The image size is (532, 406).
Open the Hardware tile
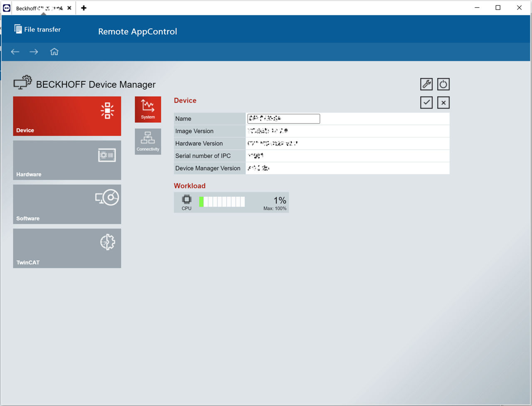[67, 160]
